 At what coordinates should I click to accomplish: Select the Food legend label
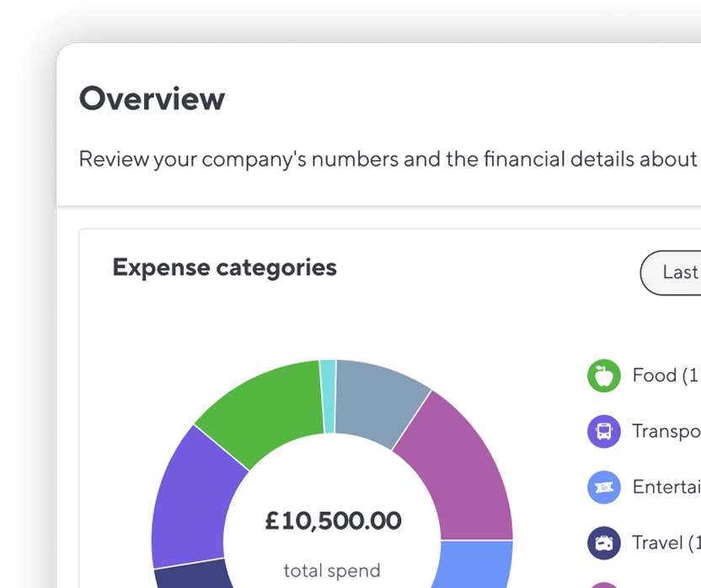(666, 375)
